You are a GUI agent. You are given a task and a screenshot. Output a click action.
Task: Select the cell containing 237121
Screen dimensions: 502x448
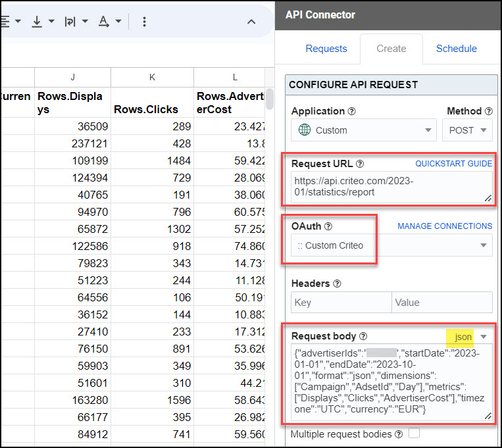coord(72,143)
